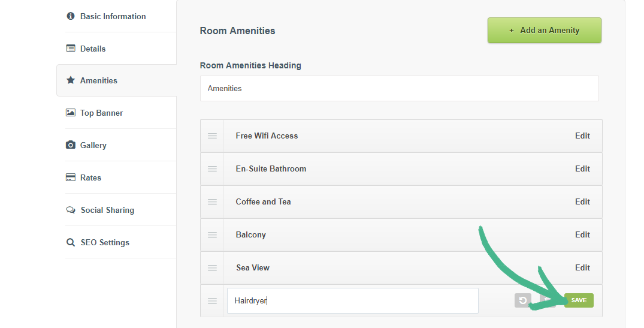Select the Rates tab

90,177
